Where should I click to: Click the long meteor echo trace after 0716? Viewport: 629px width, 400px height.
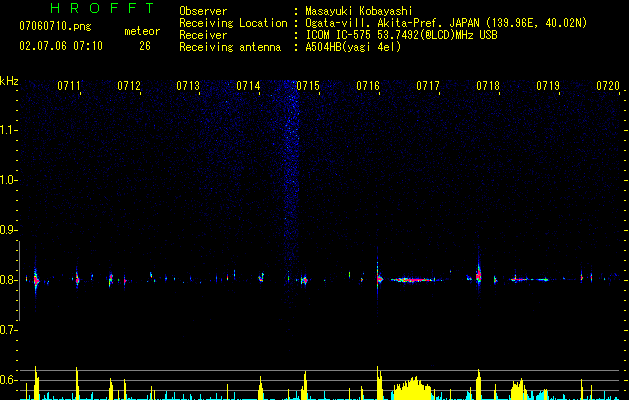413,280
